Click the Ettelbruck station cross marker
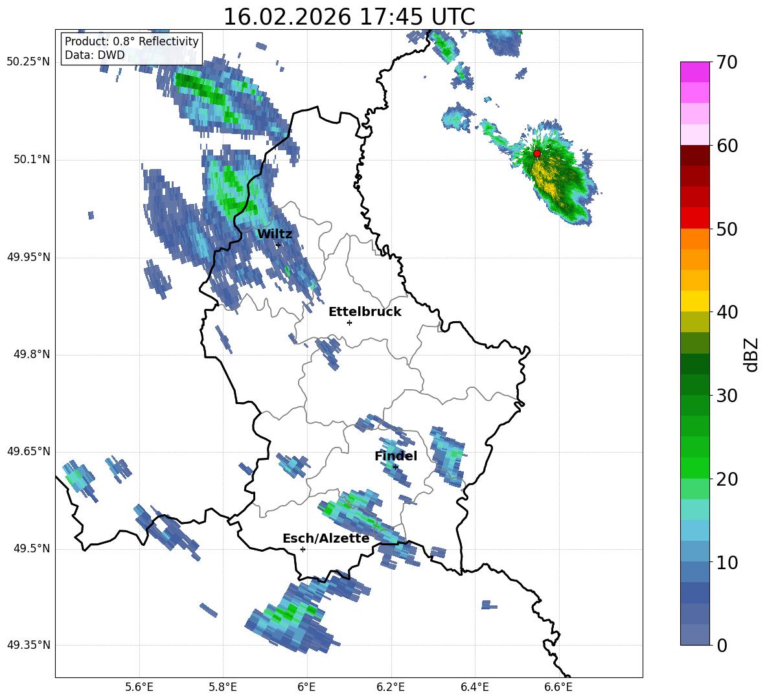This screenshot has width=767, height=700. point(349,322)
